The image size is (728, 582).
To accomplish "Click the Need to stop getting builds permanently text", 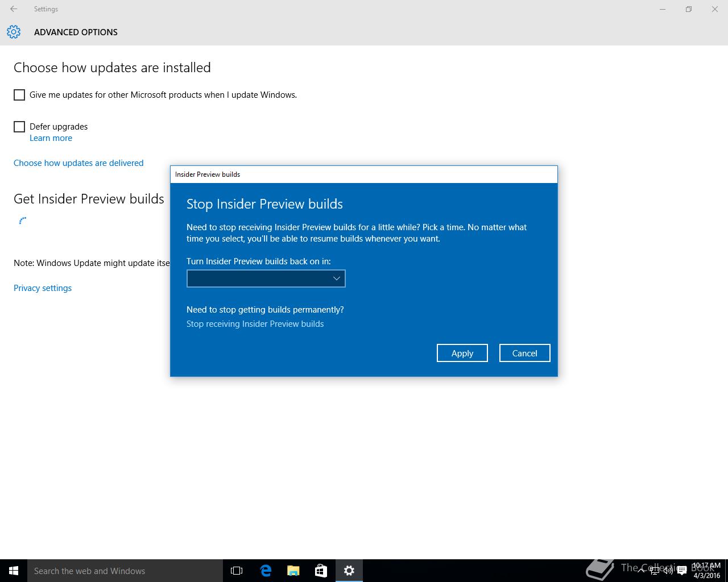I will pyautogui.click(x=265, y=310).
